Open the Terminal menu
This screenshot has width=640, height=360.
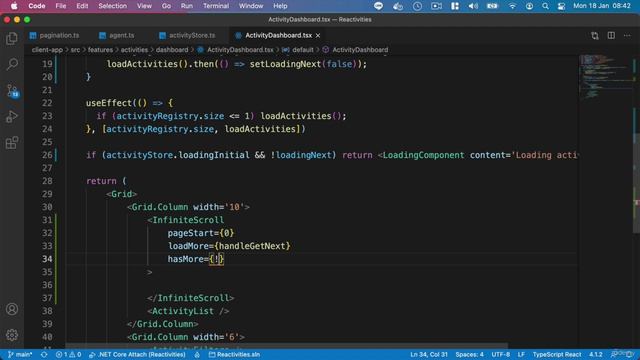(x=216, y=6)
